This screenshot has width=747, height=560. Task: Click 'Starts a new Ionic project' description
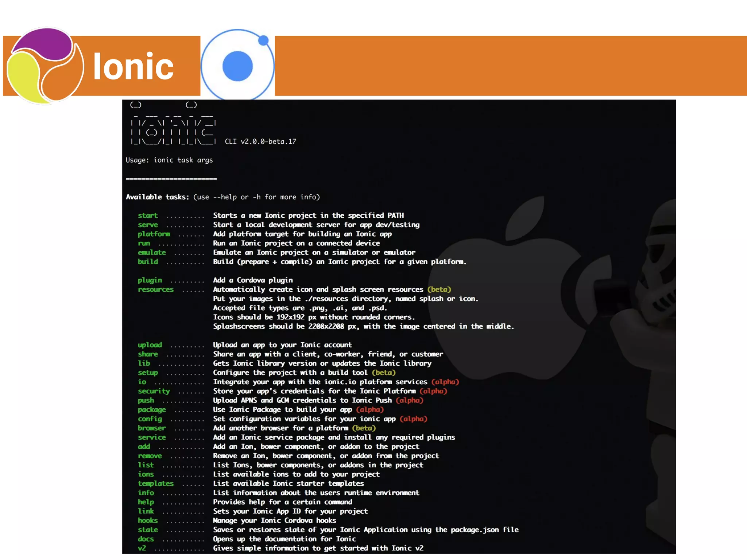(308, 215)
